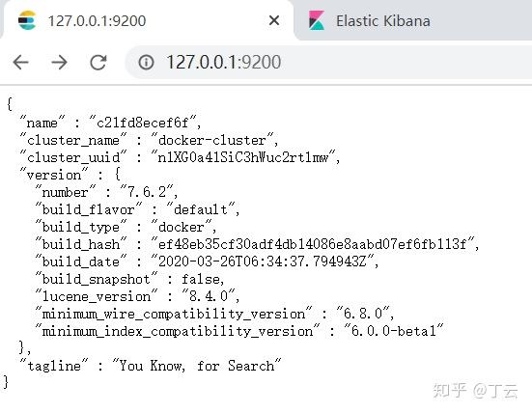The image size is (532, 413).
Task: Click the browser back arrow
Action: click(x=20, y=63)
